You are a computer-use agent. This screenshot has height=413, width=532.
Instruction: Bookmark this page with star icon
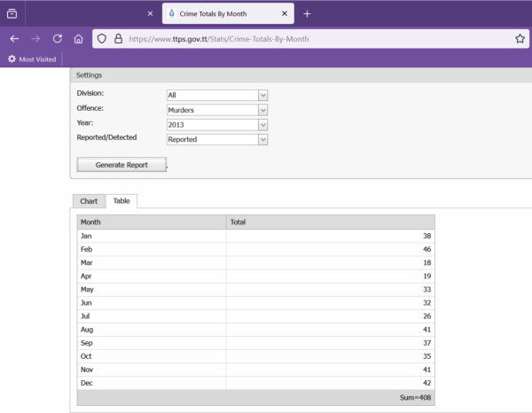(x=520, y=39)
